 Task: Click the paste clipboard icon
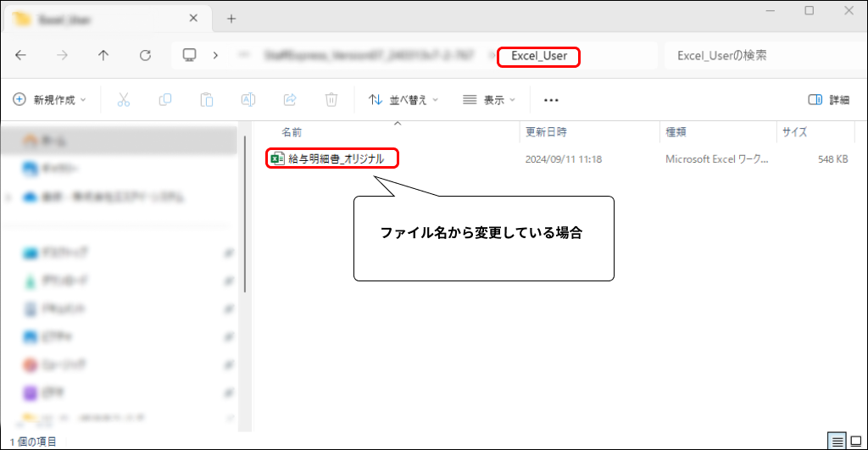[207, 100]
